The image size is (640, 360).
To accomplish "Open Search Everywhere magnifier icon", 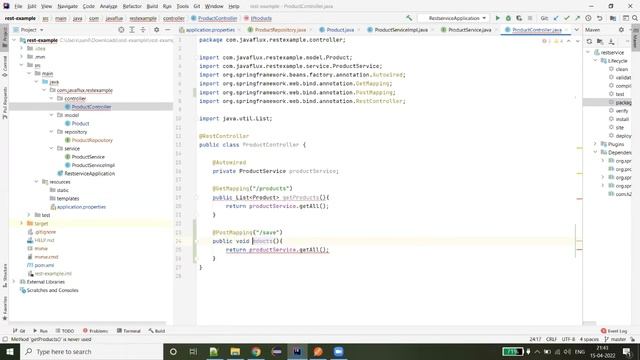I will [x=635, y=18].
